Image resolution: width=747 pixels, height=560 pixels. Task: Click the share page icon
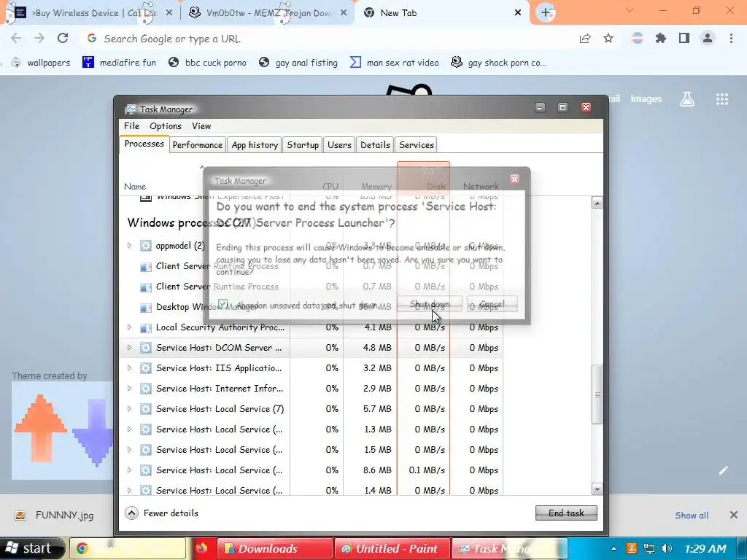585,39
